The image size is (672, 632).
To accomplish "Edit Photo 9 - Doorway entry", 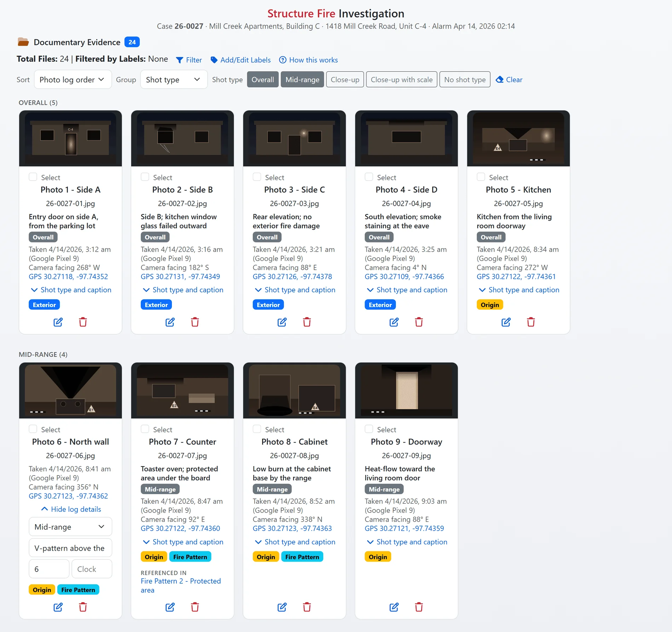I will coord(394,607).
